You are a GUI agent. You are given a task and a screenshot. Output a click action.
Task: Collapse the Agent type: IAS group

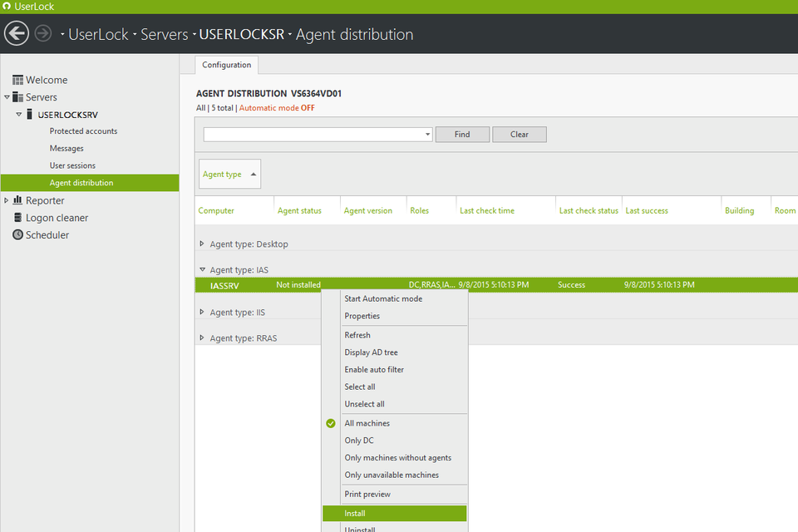pos(202,268)
